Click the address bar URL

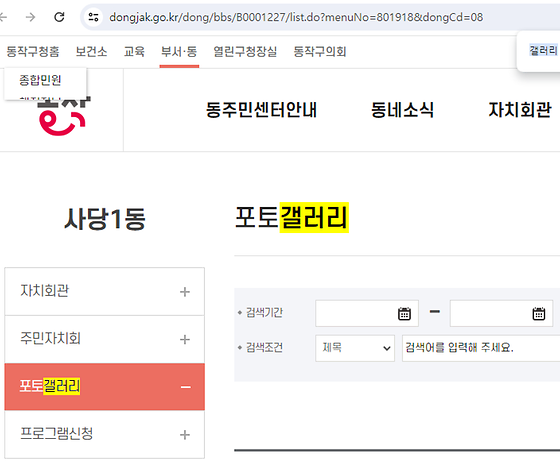pyautogui.click(x=296, y=17)
